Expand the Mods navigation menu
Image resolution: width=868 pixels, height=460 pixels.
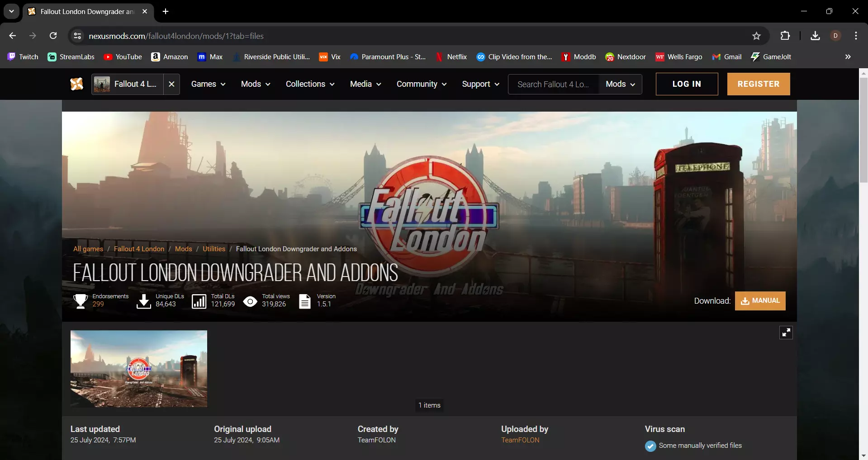[256, 84]
